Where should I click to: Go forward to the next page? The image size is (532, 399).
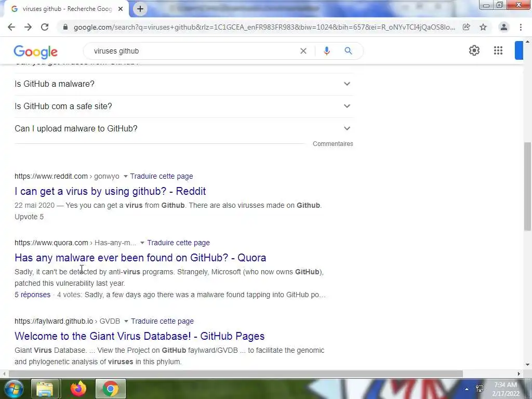(28, 27)
